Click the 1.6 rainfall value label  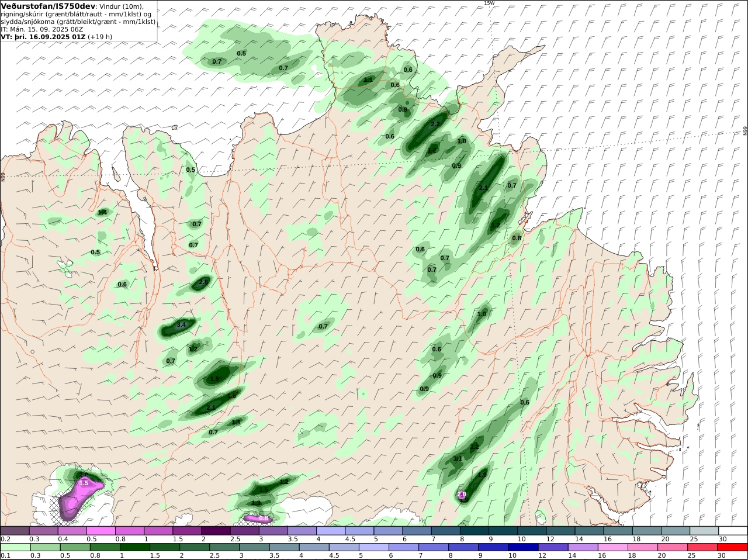click(x=231, y=396)
